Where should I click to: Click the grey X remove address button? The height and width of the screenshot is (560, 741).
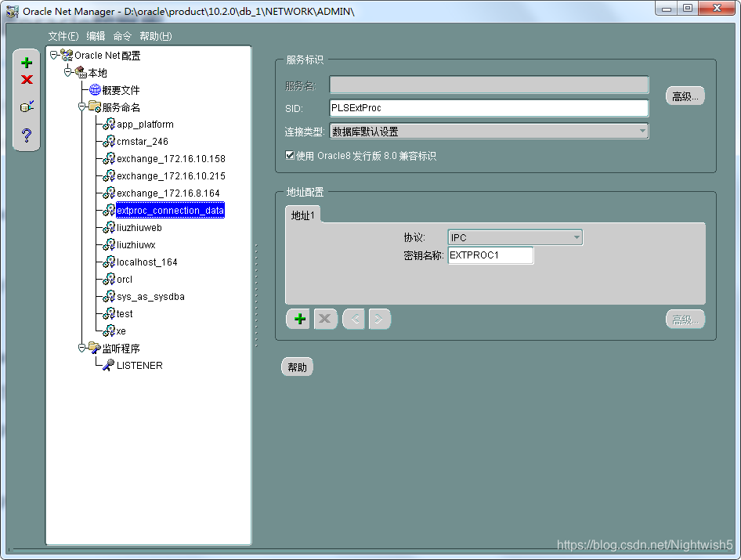pyautogui.click(x=325, y=319)
